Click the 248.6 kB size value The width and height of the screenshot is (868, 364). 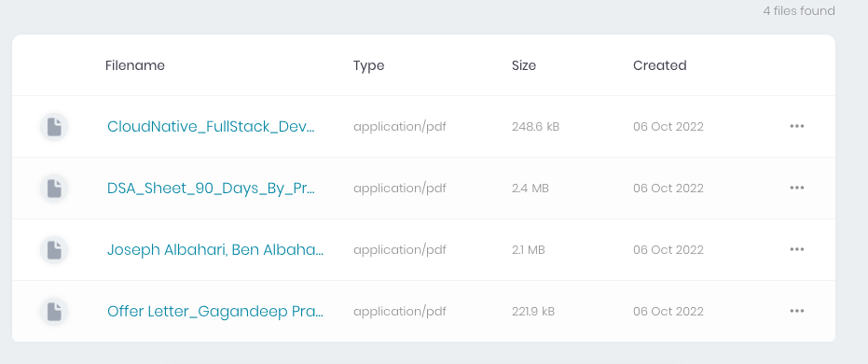535,127
